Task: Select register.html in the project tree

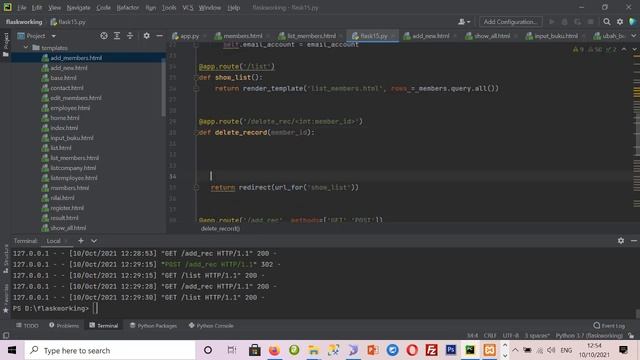Action: point(67,208)
